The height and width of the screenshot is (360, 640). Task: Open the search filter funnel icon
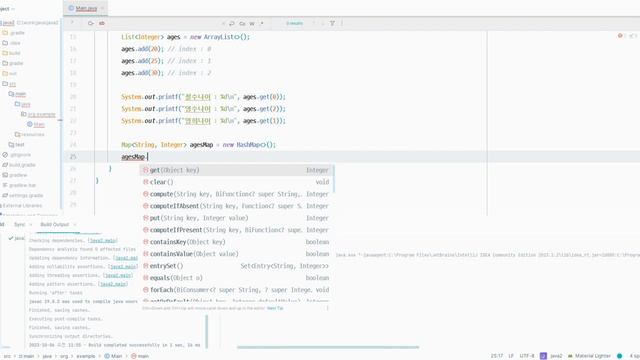point(332,23)
